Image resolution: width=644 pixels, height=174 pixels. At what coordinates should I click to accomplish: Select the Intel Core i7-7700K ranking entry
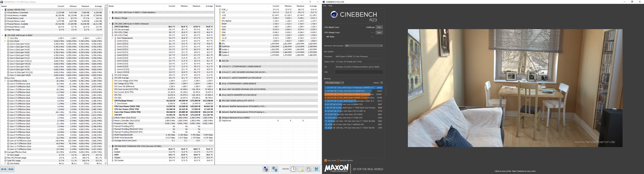[354, 118]
